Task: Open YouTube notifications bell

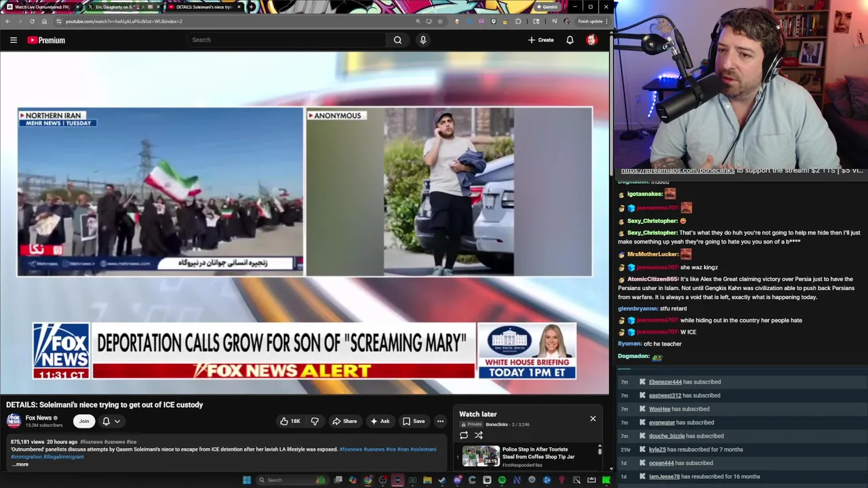Action: 570,40
